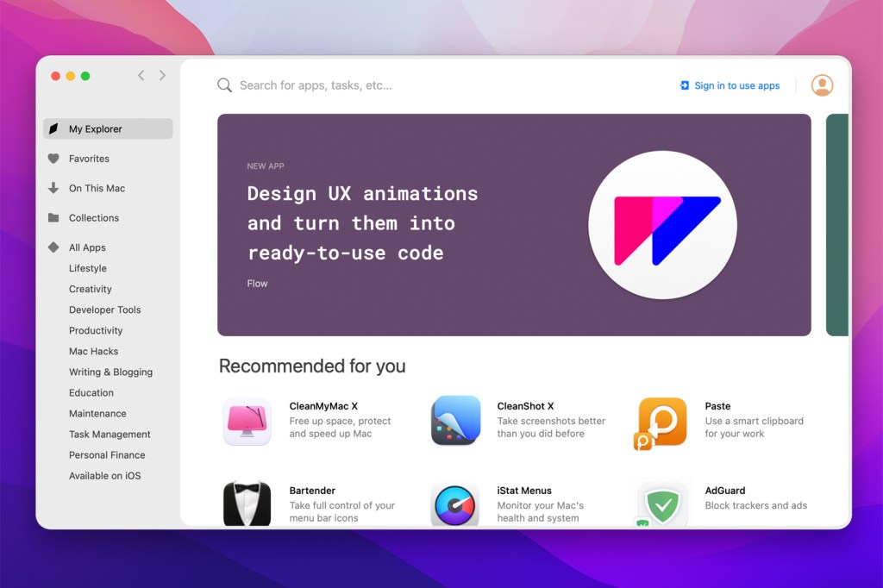This screenshot has height=588, width=883.
Task: Click the 'NEW APP' banner label
Action: tap(266, 166)
